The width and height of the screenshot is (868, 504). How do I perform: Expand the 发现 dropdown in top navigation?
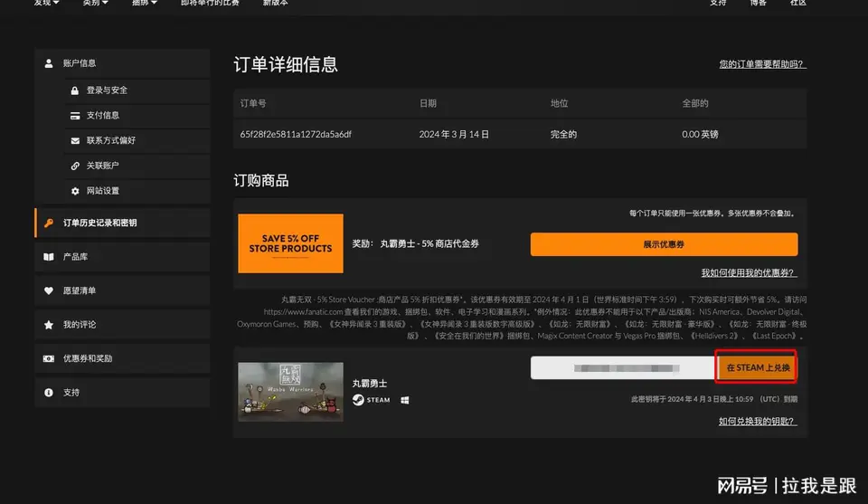click(x=46, y=3)
